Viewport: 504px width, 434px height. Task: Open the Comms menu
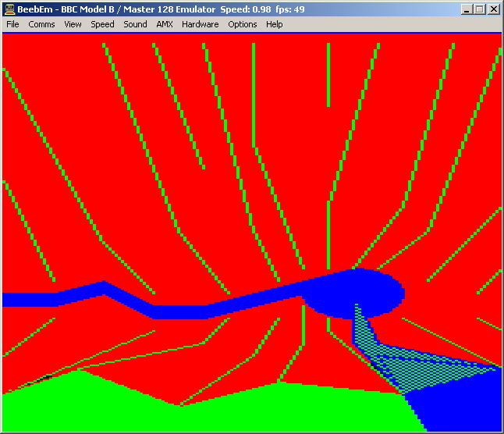tap(41, 24)
